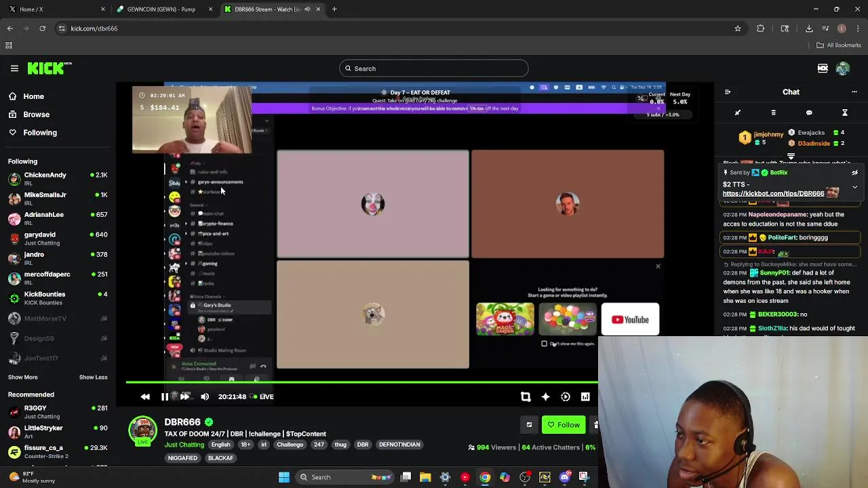This screenshot has height=488, width=868.
Task: Open R3GGY recommended channel
Action: click(58, 412)
